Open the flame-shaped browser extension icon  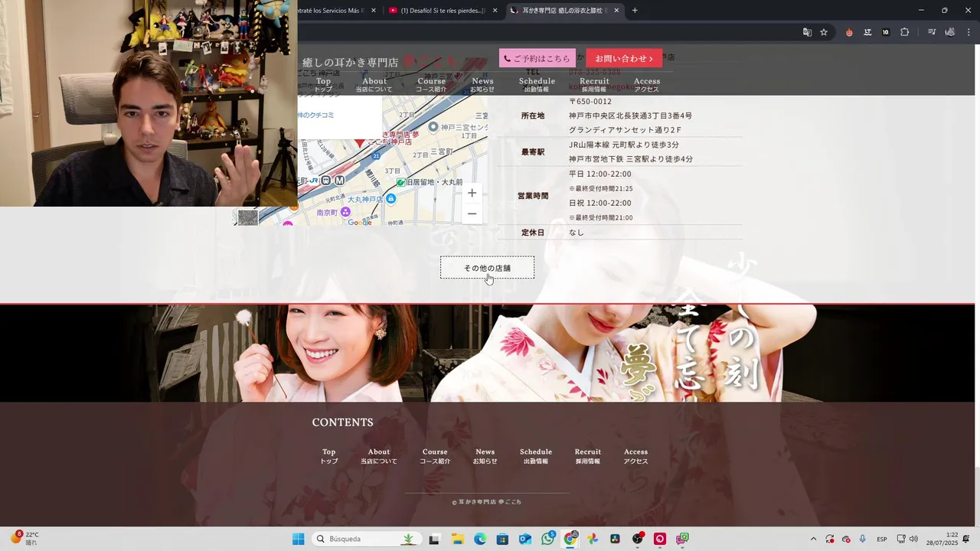tap(849, 32)
